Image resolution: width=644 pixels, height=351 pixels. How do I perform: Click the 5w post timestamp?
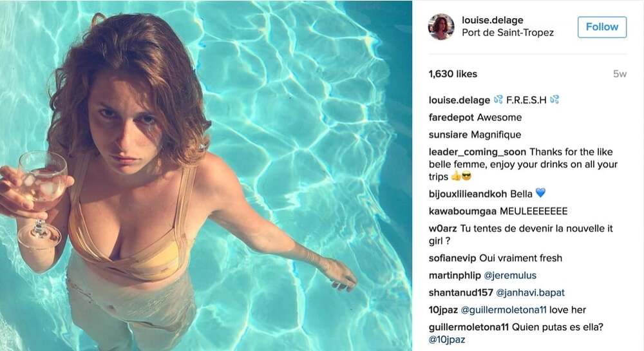[620, 74]
